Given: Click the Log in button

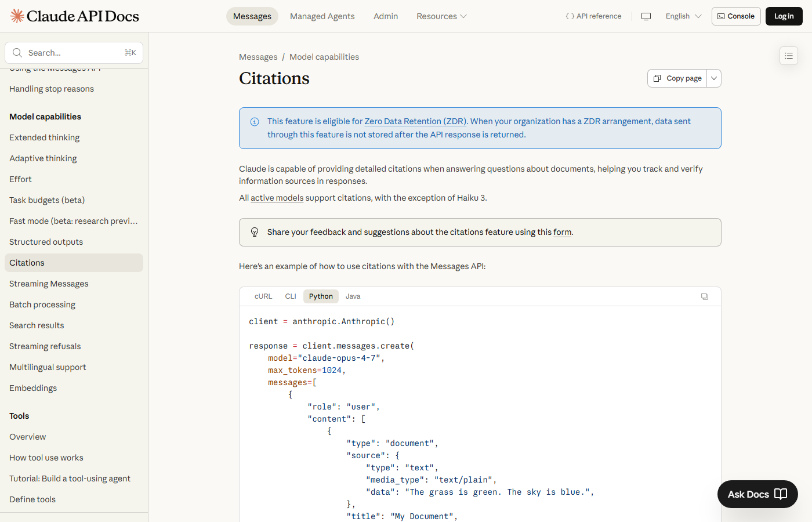Looking at the screenshot, I should click(784, 16).
